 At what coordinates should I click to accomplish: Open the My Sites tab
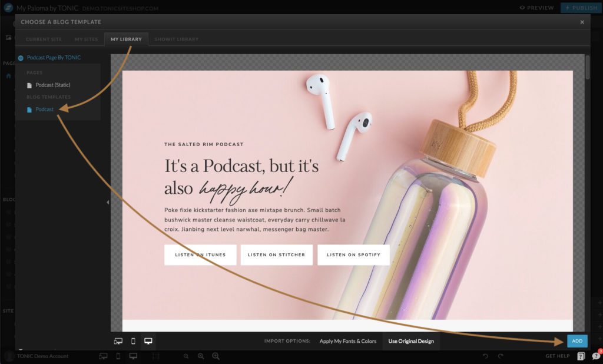(85, 39)
